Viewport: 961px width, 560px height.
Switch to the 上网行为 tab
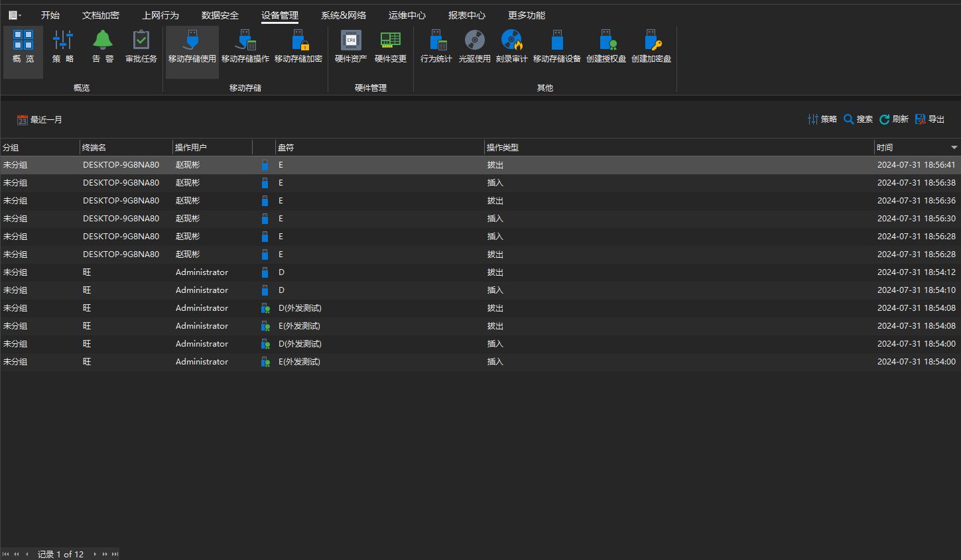[160, 15]
